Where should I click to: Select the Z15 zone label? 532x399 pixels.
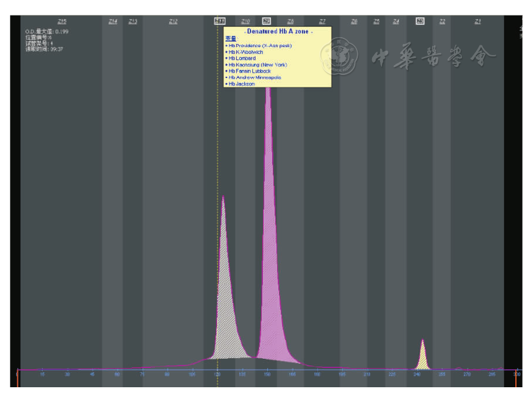[x=62, y=22]
